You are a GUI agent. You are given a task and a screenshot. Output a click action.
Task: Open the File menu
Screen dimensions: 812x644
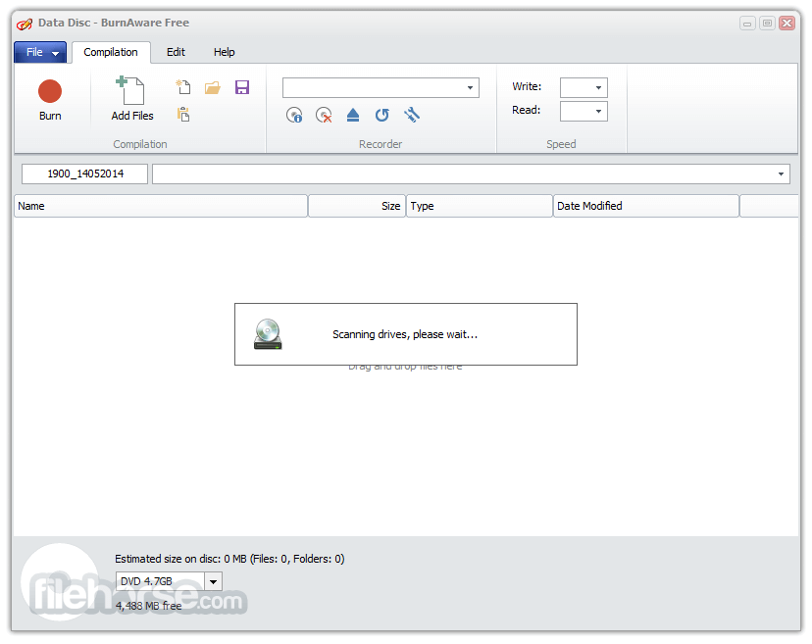pyautogui.click(x=40, y=52)
